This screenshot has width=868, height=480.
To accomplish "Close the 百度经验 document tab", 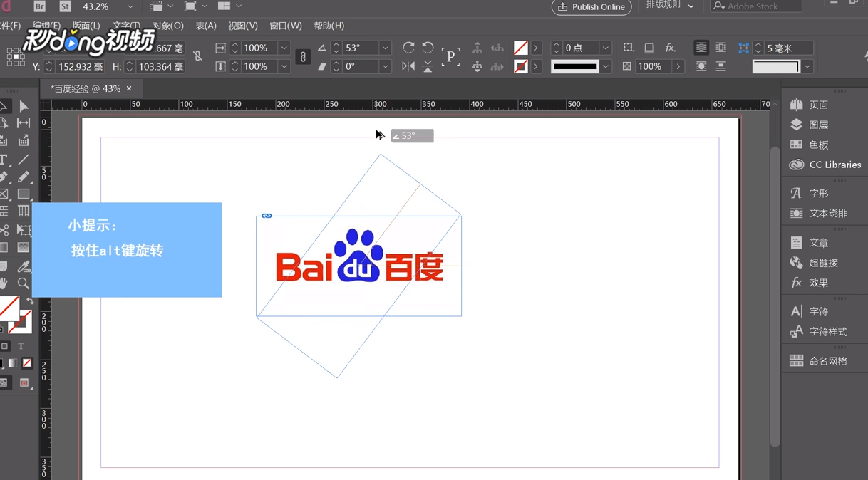I will (129, 88).
